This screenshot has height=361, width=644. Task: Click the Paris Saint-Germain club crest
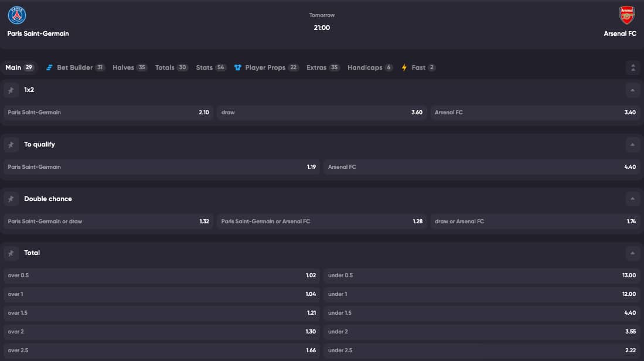pos(17,15)
